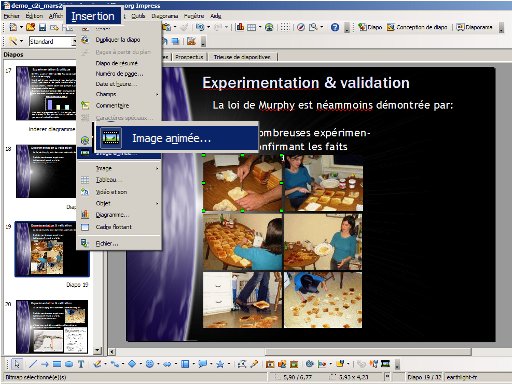This screenshot has height=384, width=512.
Task: Open the Diaporama menu
Action: pos(165,16)
